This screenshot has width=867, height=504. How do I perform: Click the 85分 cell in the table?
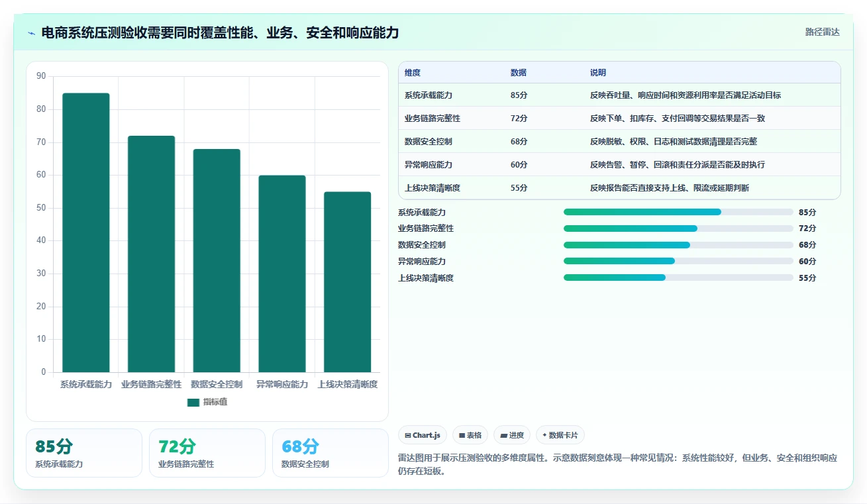[x=519, y=95]
